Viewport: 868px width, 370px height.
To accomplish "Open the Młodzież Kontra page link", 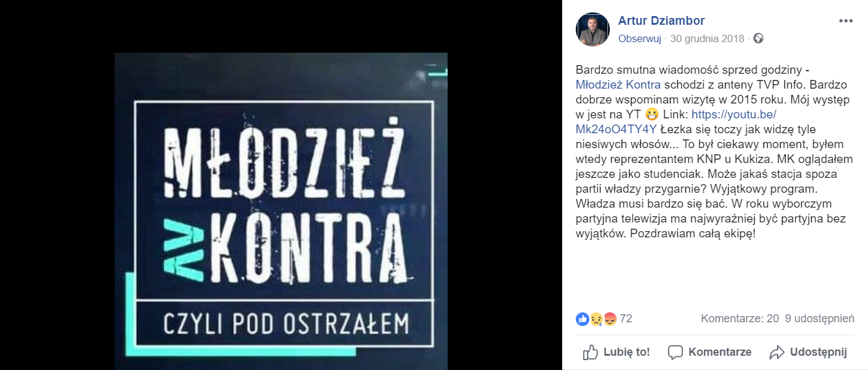I will pos(618,84).
